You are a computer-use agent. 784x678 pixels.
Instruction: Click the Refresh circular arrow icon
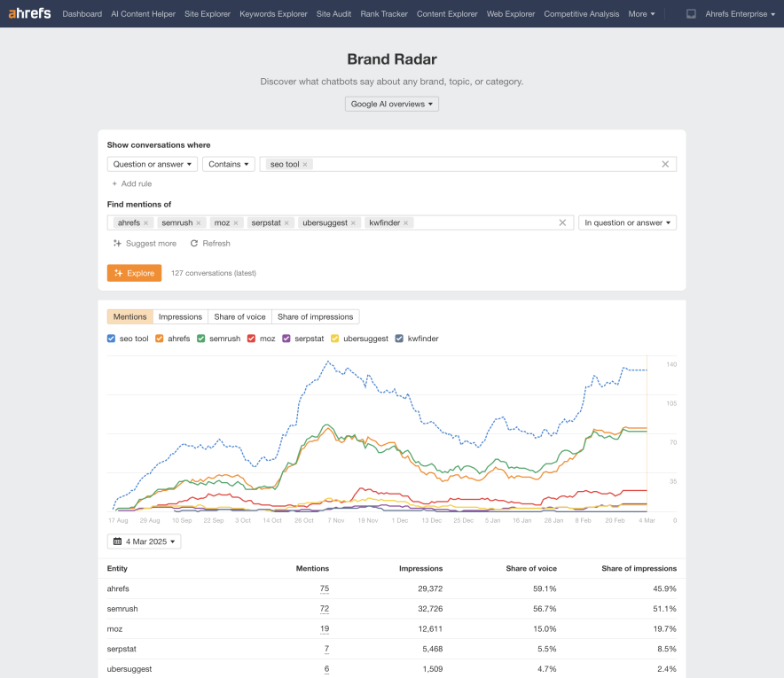click(x=194, y=244)
